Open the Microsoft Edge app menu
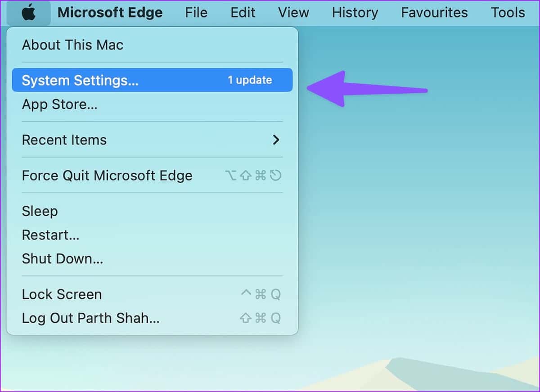 pyautogui.click(x=110, y=13)
